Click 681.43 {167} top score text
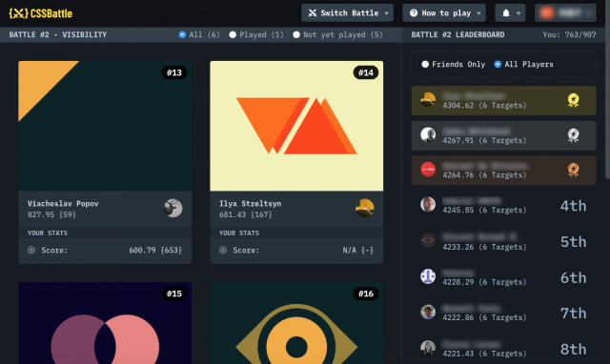The image size is (610, 364). click(x=246, y=214)
